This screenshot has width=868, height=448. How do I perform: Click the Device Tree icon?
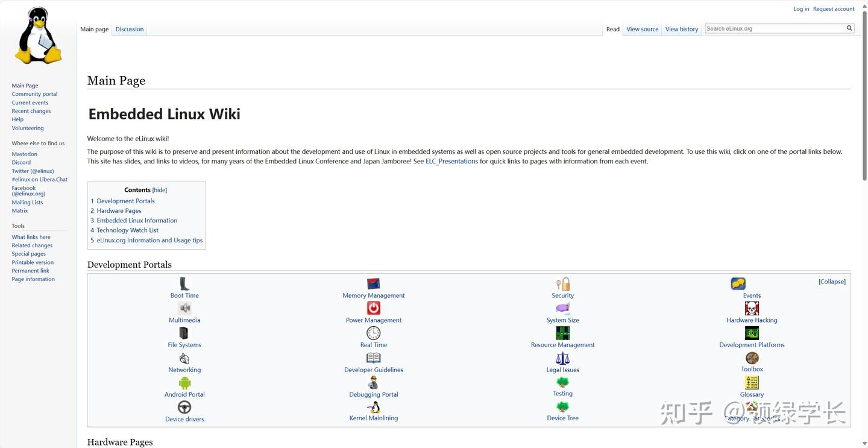563,407
